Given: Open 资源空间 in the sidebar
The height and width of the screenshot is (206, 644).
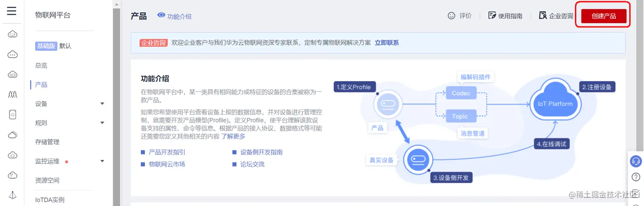Looking at the screenshot, I should tap(47, 180).
